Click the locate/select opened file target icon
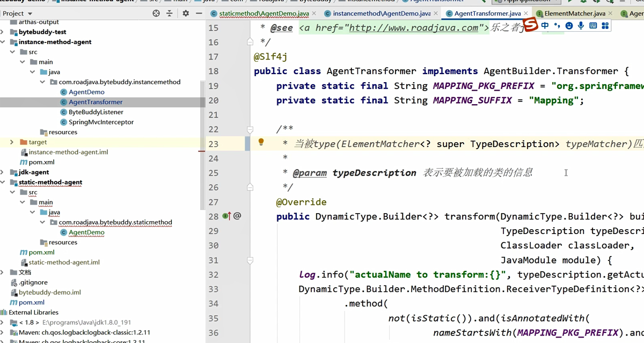The width and height of the screenshot is (644, 343). click(x=156, y=13)
